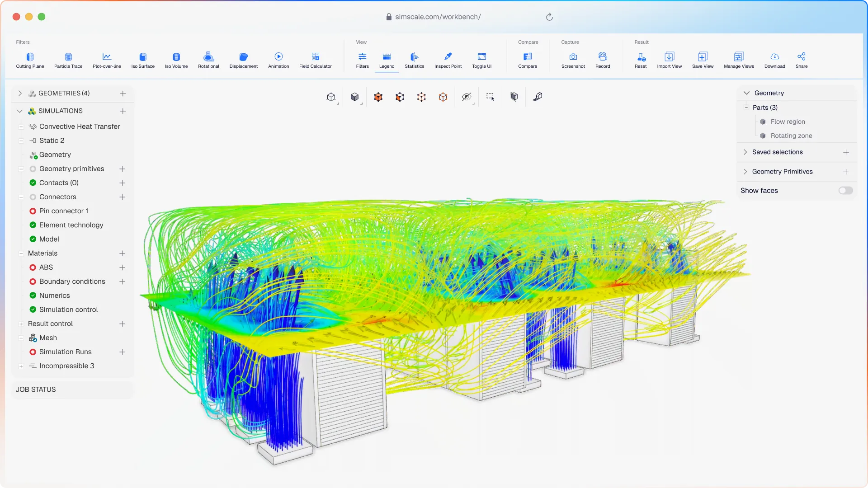Toggle the hide selection eye icon

click(x=467, y=97)
